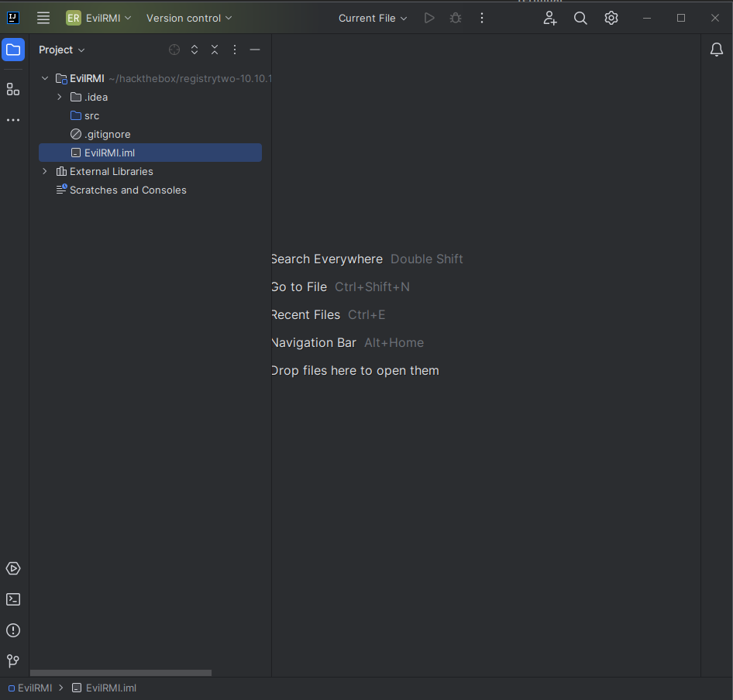Expand the .idea folder
733x700 pixels.
[60, 97]
